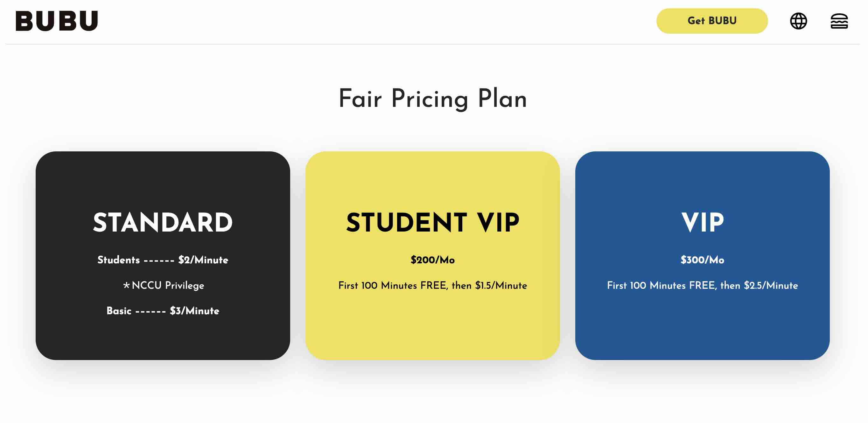Click the Fair Pricing Plan title
Image resolution: width=868 pixels, height=423 pixels.
pos(433,99)
